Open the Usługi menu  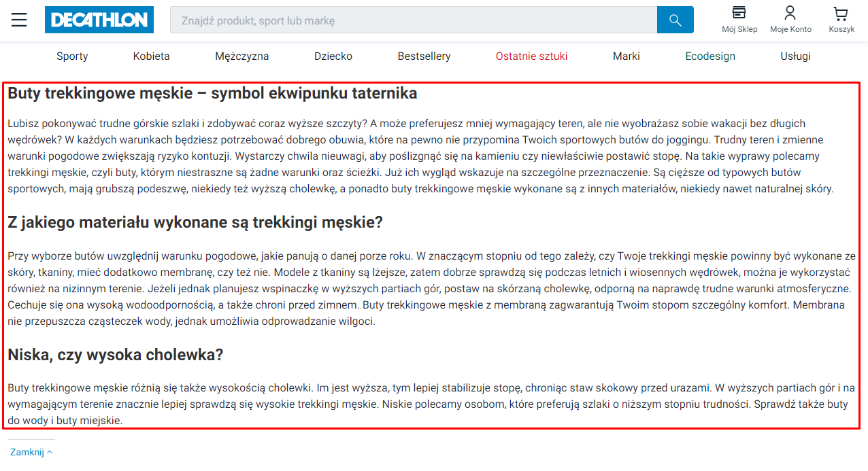point(796,56)
